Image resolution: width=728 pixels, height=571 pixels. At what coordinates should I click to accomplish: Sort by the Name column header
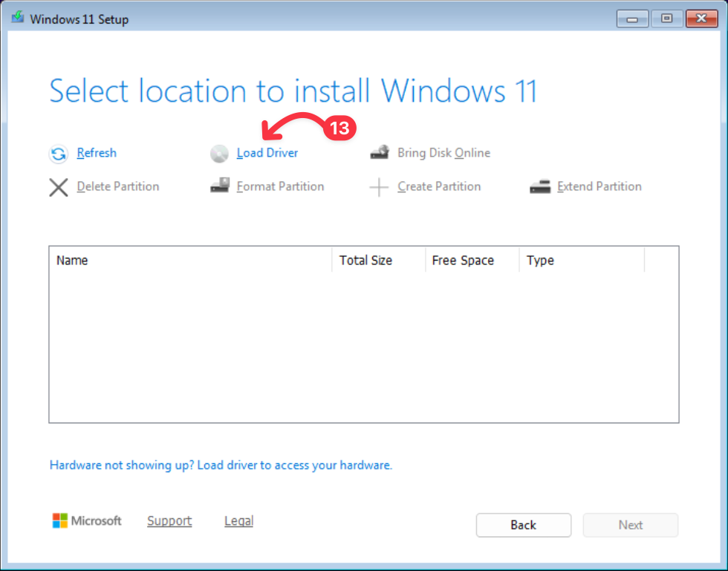click(x=191, y=261)
